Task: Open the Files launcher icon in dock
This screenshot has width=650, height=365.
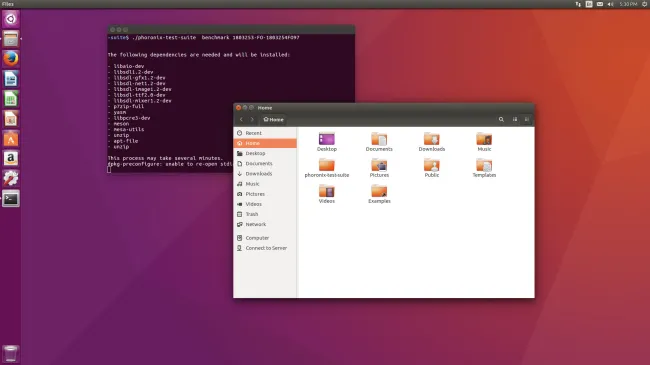Action: click(11, 39)
